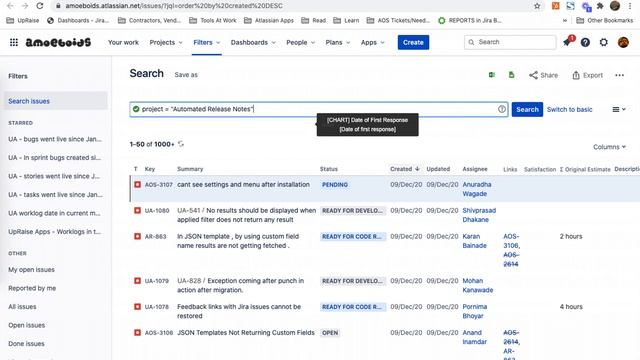Open summary 'JSON Templates Not Returning Custom Fields'
Viewport: 640px width, 360px height.
click(x=246, y=333)
